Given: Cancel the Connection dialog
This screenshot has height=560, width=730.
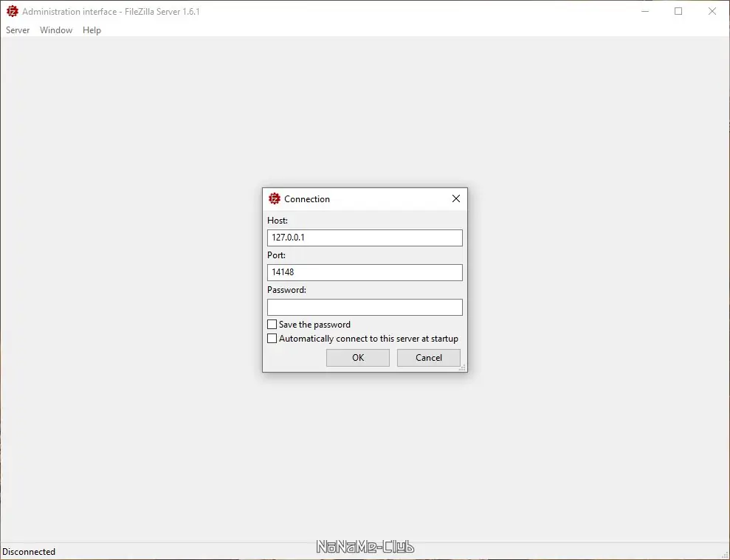Looking at the screenshot, I should coord(428,358).
